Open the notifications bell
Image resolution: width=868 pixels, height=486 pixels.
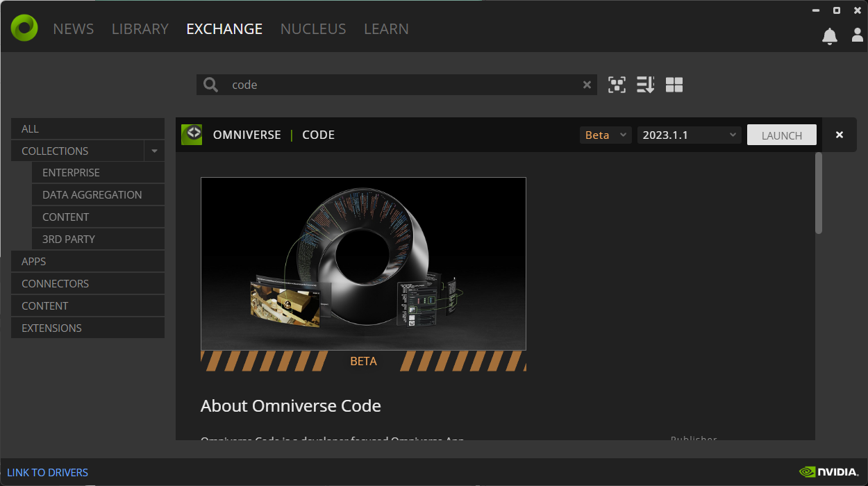830,36
